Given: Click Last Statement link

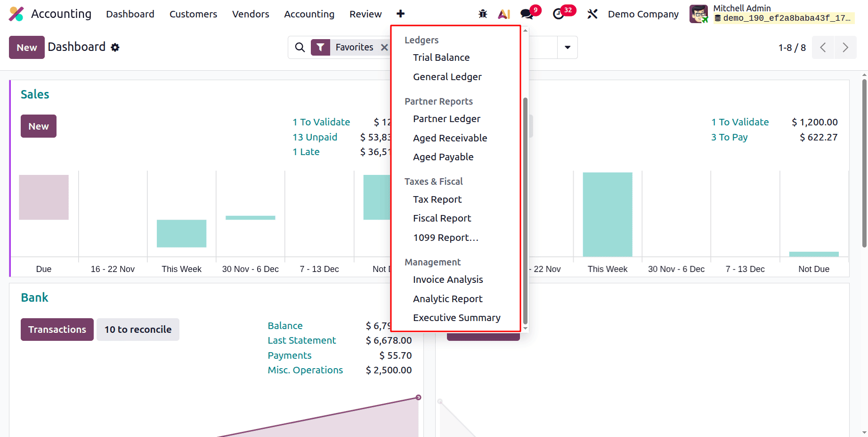Looking at the screenshot, I should (x=302, y=340).
